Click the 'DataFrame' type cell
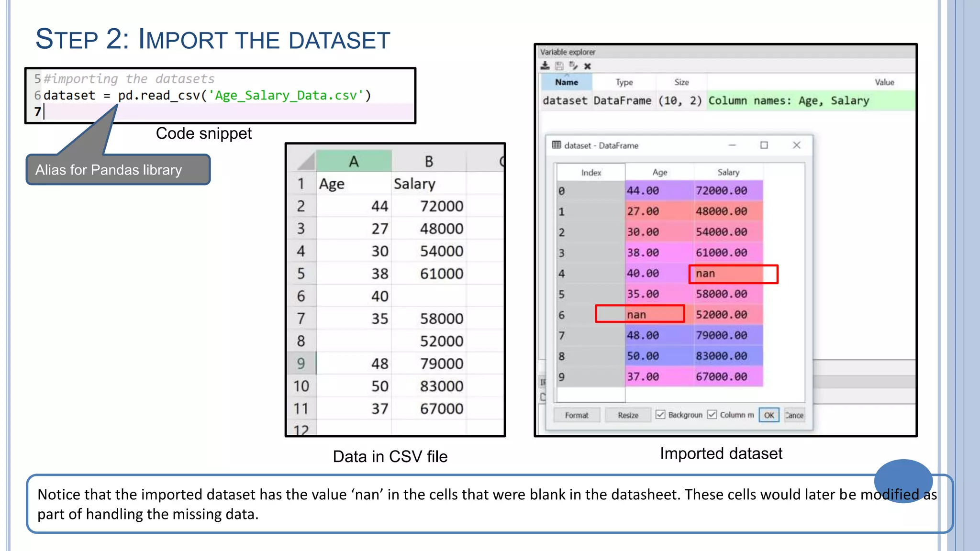The height and width of the screenshot is (551, 980). tap(623, 101)
